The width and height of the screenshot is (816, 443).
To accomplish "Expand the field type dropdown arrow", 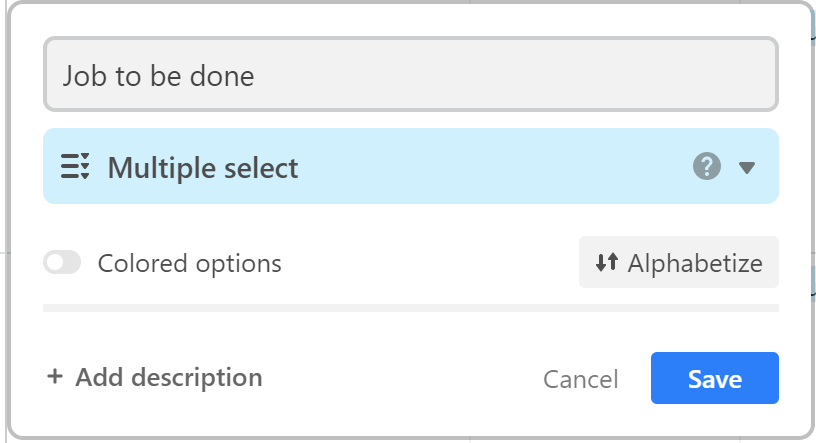I will point(747,167).
